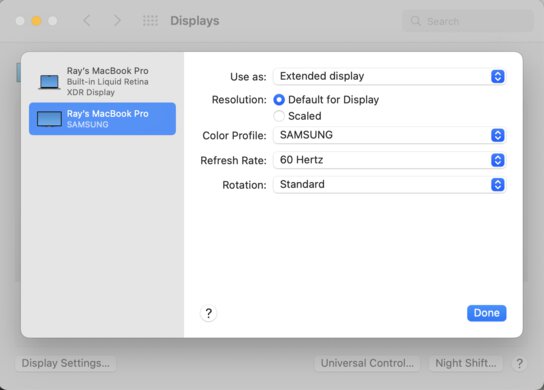Click the help button beside Night Shift
The height and width of the screenshot is (390, 544).
pos(519,364)
